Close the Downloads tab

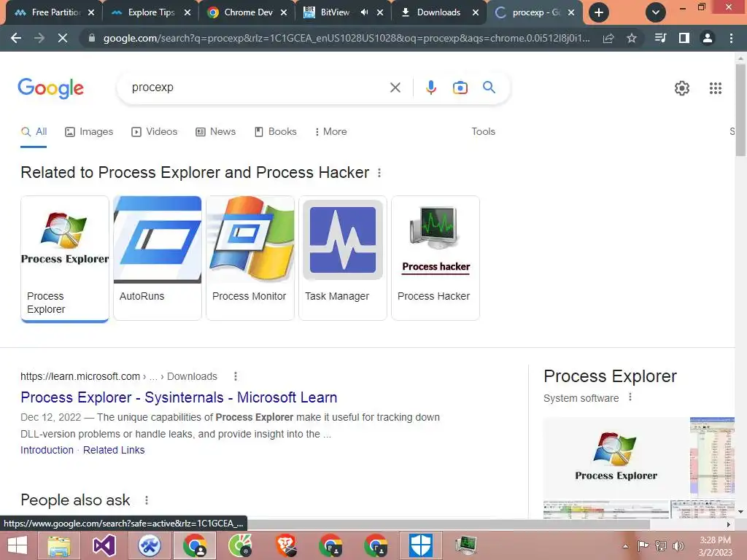coord(476,12)
